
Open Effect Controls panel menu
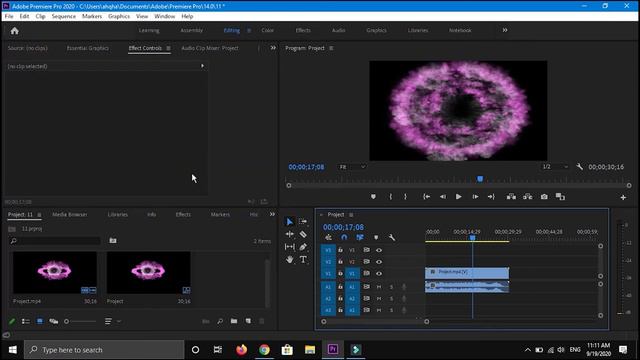(168, 48)
